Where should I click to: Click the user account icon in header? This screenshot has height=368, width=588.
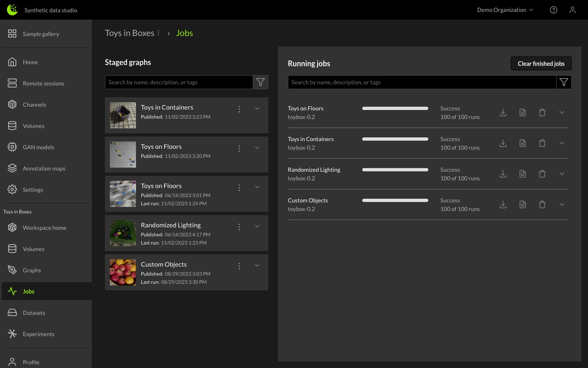point(572,10)
